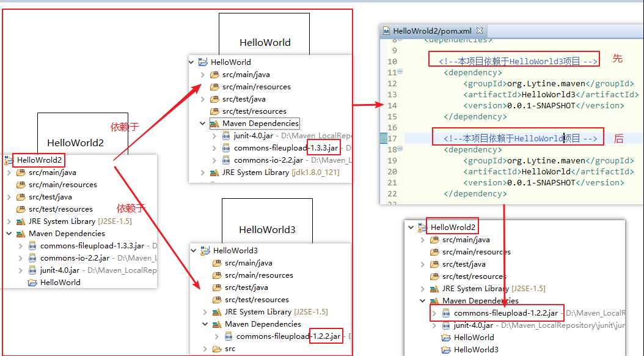Select src/test/java label in HelloWorld3 project
644x356 pixels.
tap(246, 287)
